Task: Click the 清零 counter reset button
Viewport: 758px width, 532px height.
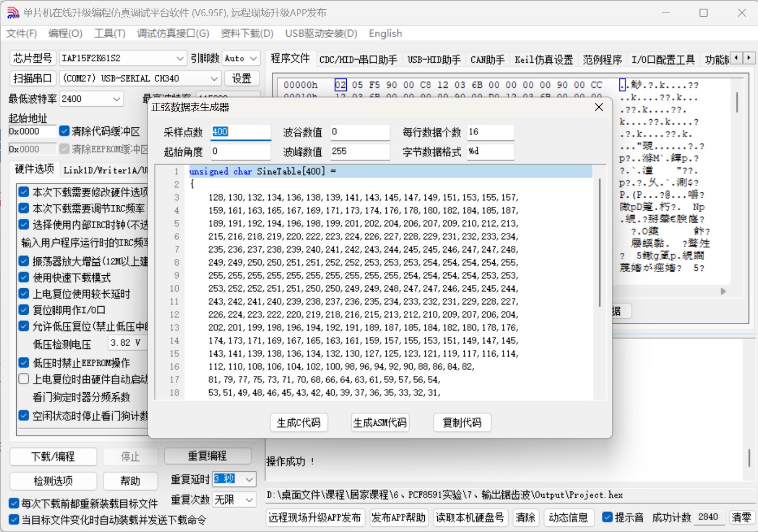Action: coord(742,517)
